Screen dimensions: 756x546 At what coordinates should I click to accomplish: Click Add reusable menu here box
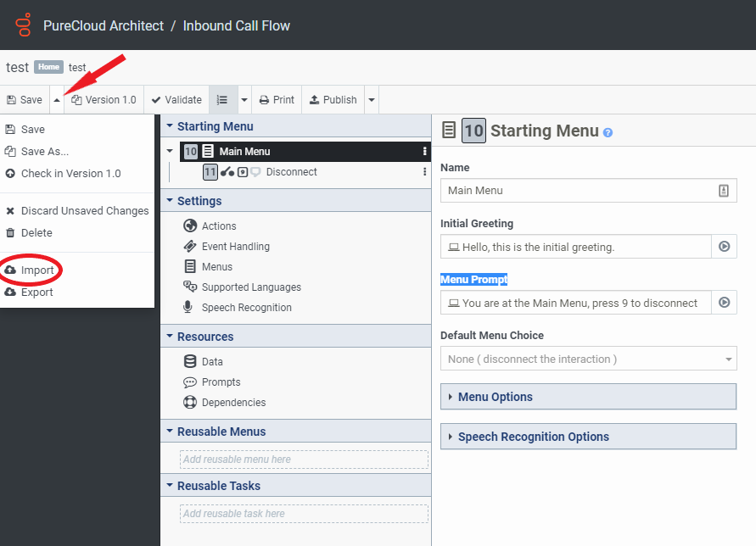click(304, 460)
